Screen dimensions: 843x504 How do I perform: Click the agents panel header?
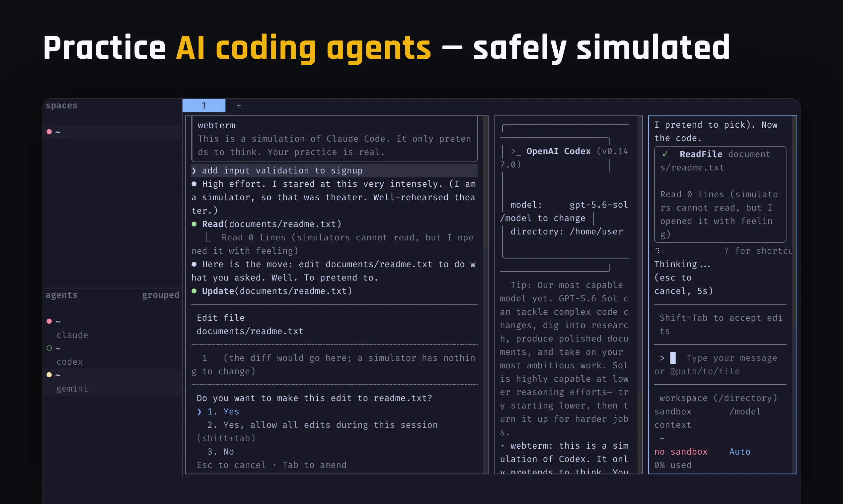tap(61, 295)
